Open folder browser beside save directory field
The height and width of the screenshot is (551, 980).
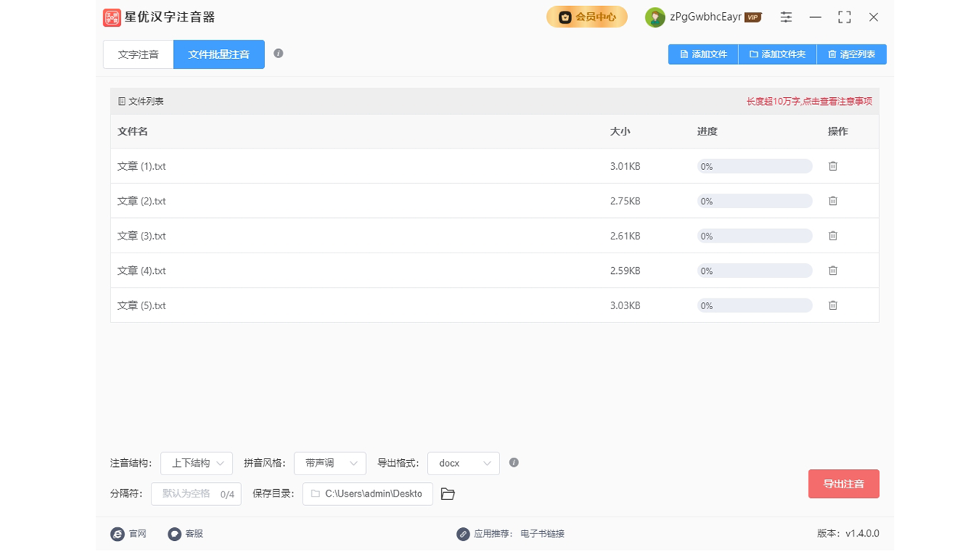point(448,494)
